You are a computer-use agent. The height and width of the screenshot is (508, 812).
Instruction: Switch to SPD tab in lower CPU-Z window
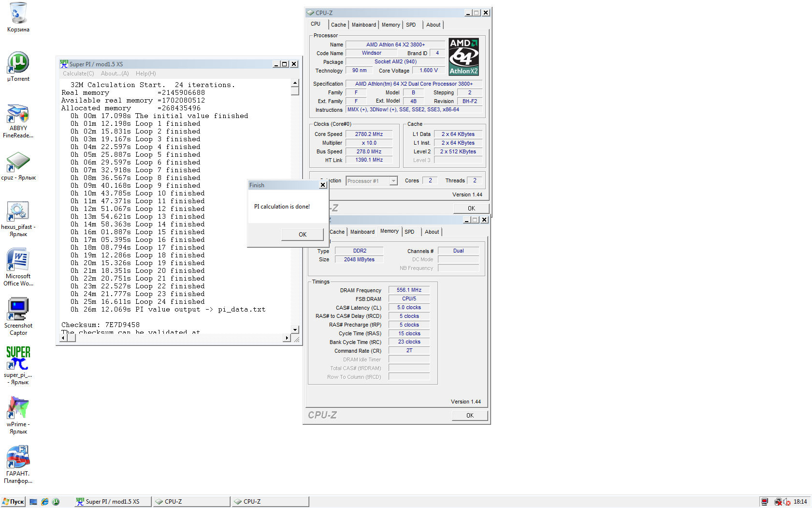(409, 232)
